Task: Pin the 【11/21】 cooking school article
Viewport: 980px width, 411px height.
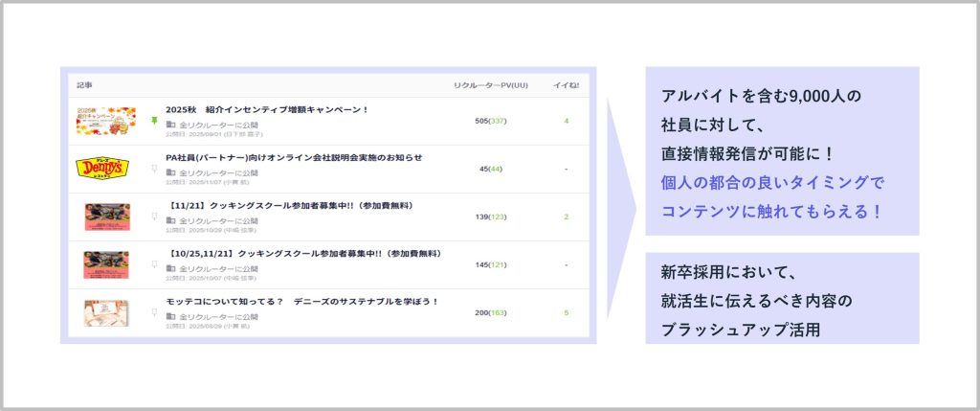Action: [154, 217]
